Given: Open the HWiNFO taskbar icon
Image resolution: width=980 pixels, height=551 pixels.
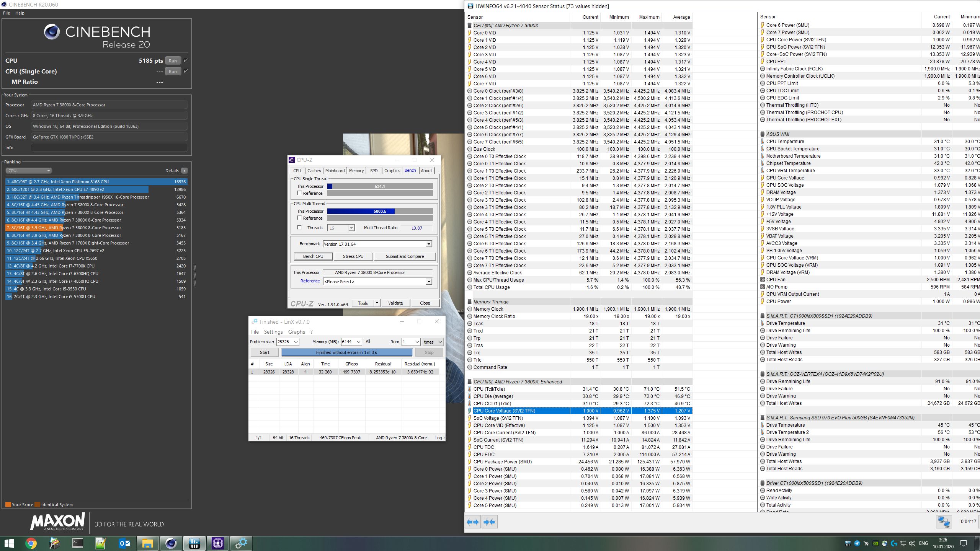Looking at the screenshot, I should (194, 543).
